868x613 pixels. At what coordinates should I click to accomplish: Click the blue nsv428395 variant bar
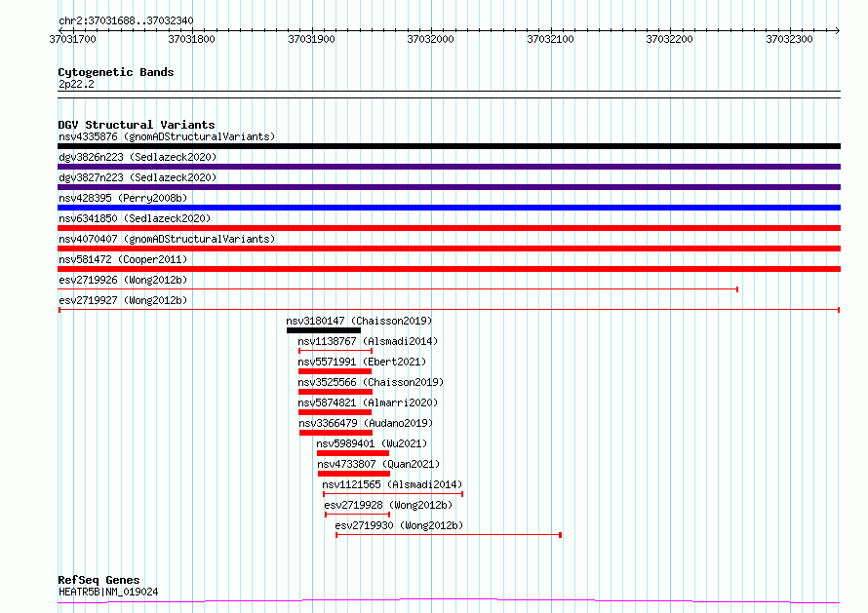pos(449,208)
